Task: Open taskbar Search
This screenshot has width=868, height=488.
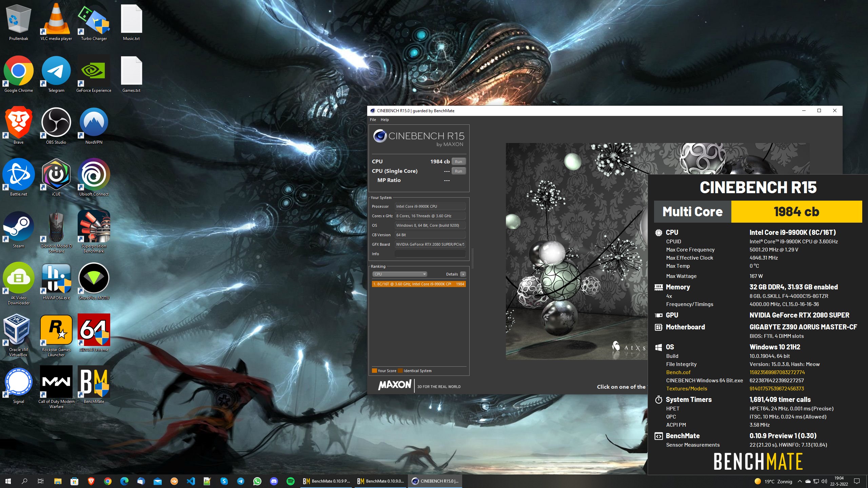Action: click(x=24, y=481)
